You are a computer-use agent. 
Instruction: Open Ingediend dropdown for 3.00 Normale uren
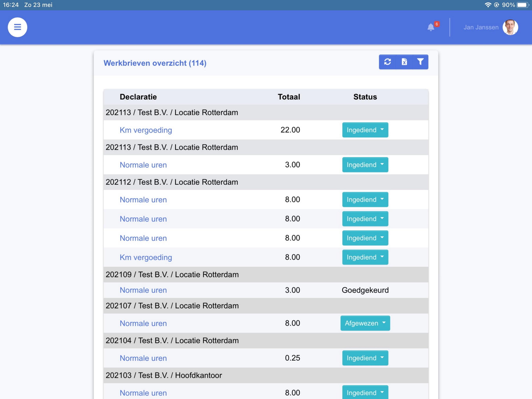coord(365,165)
